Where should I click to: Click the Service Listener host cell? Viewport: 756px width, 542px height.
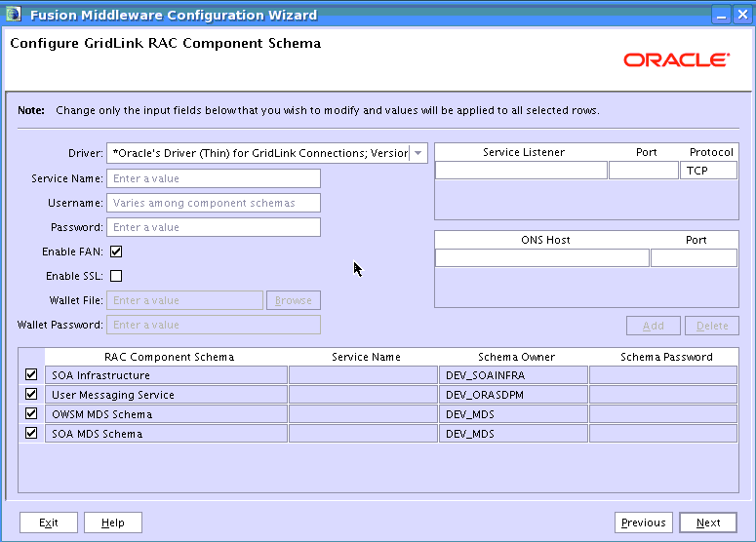pyautogui.click(x=521, y=171)
